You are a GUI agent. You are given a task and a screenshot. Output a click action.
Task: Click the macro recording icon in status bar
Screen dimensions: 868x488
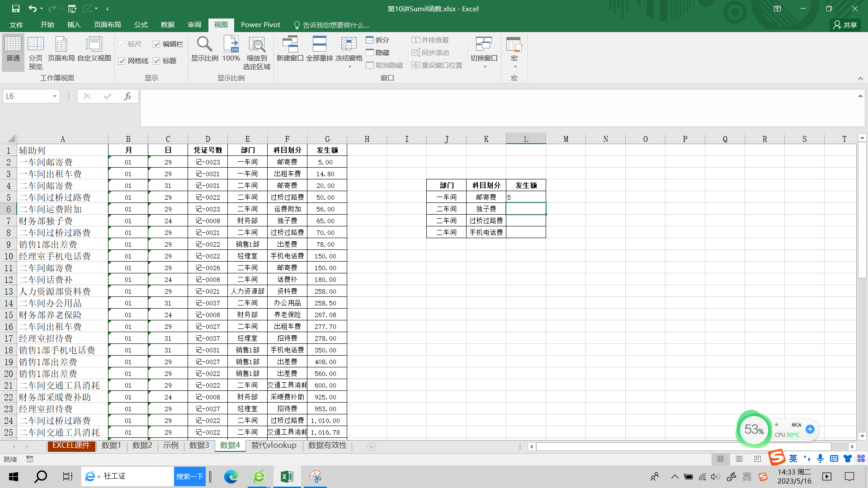pos(30,459)
